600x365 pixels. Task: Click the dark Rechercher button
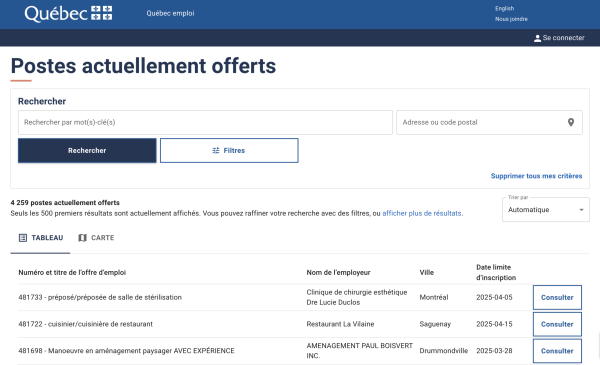point(87,151)
